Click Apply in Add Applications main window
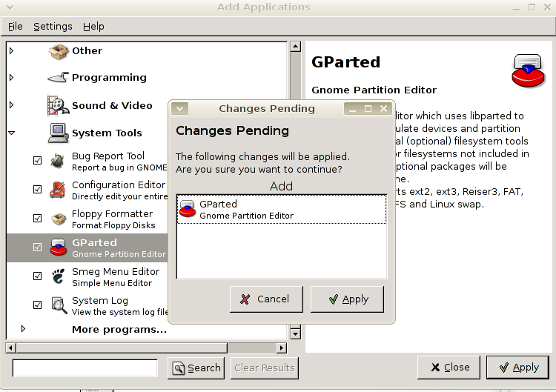556x392 pixels. pyautogui.click(x=517, y=368)
